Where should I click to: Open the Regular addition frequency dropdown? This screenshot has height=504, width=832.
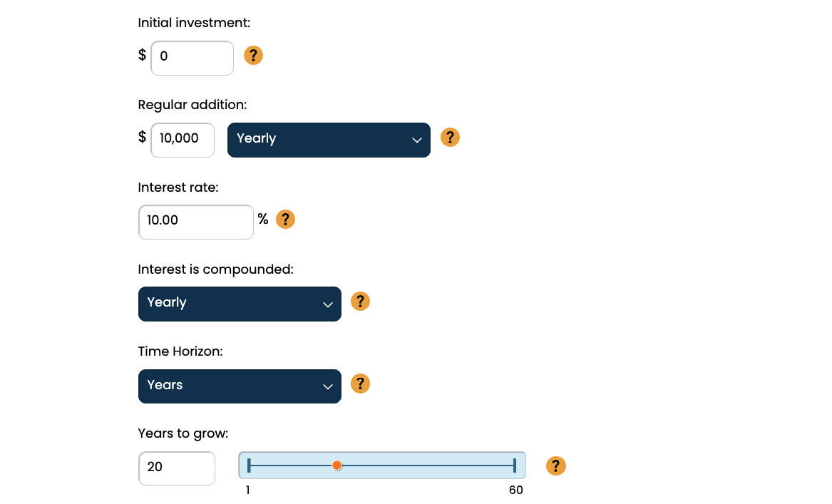click(x=329, y=140)
